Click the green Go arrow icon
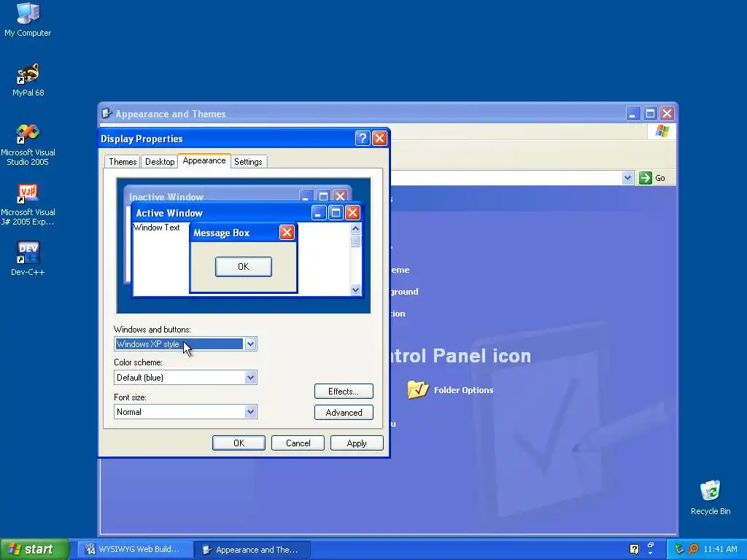Image resolution: width=747 pixels, height=560 pixels. (x=646, y=178)
